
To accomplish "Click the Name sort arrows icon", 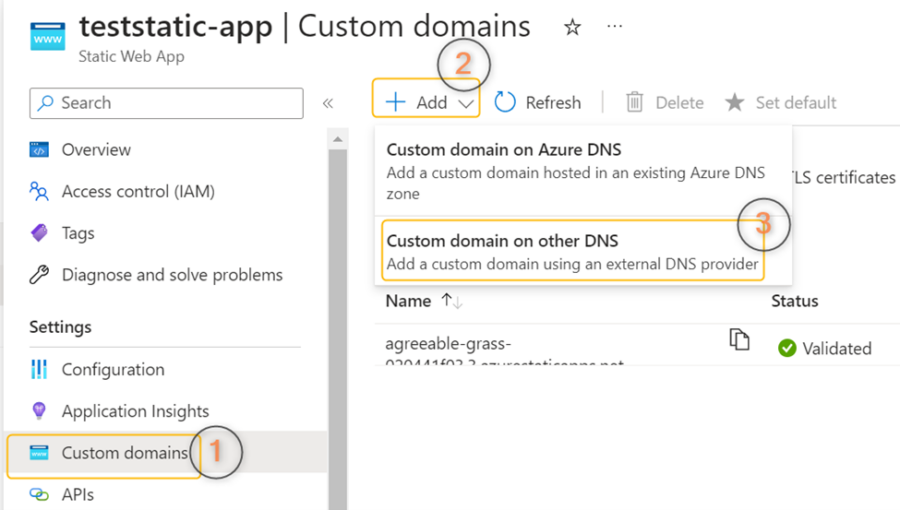I will [x=452, y=301].
